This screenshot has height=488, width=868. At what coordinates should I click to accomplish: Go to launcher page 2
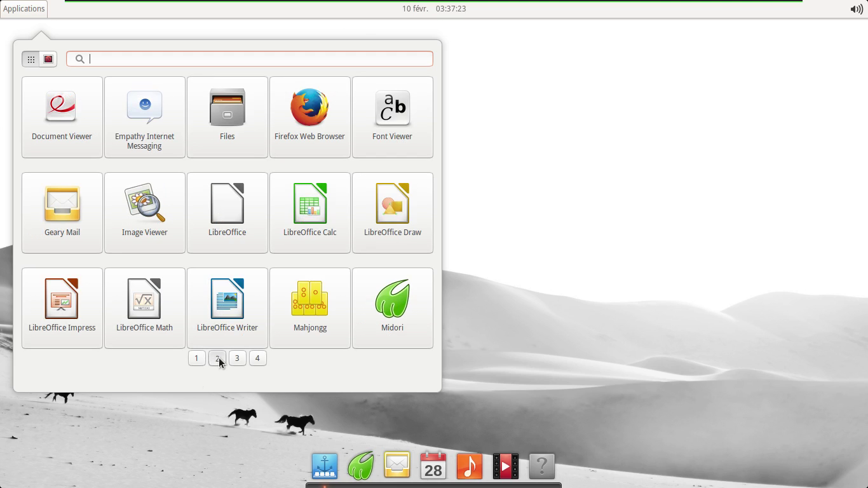[x=217, y=358]
